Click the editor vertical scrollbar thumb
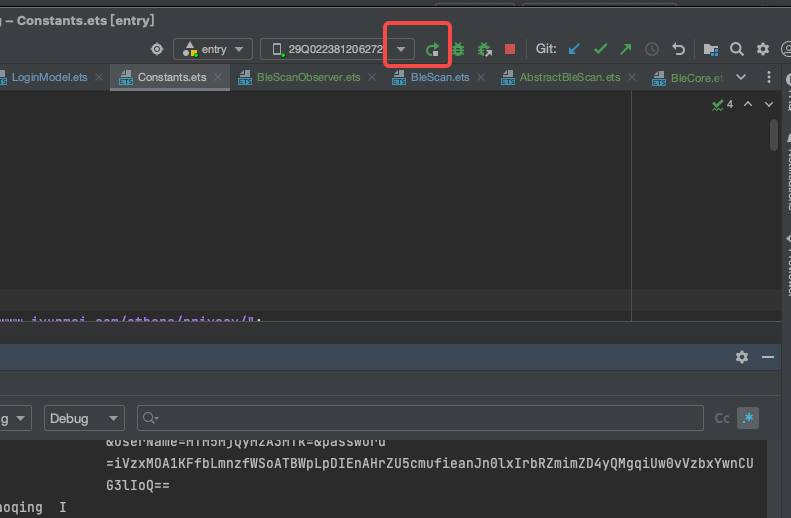 coord(774,135)
